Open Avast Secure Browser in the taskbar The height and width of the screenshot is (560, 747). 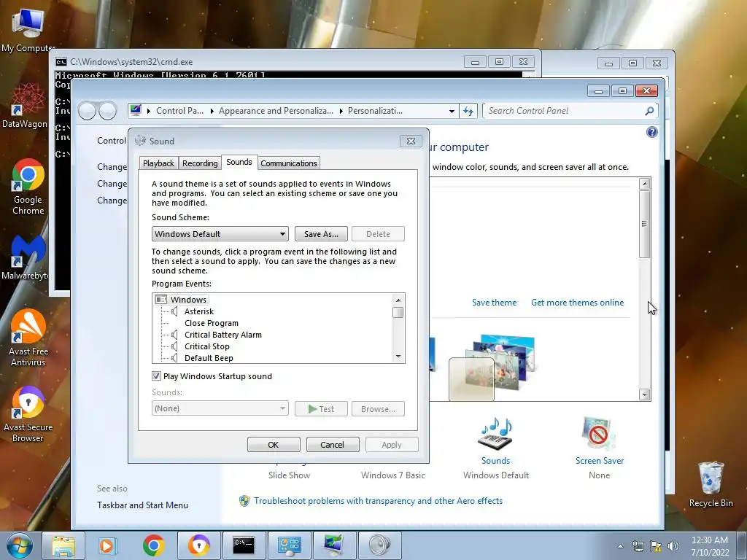198,545
